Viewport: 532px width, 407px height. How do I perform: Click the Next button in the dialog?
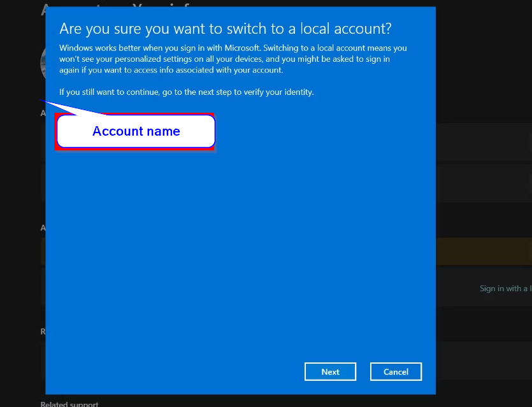[330, 372]
